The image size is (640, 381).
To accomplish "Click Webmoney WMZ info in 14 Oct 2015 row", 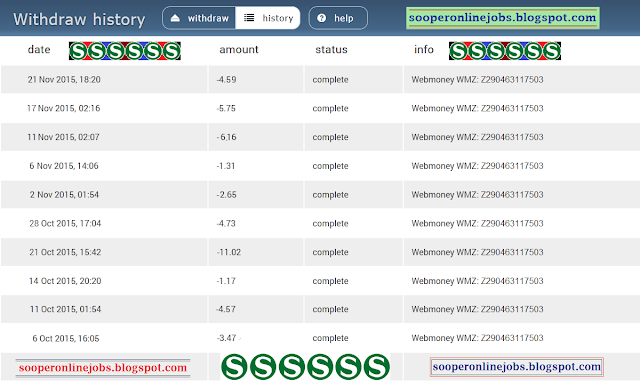I will click(477, 281).
